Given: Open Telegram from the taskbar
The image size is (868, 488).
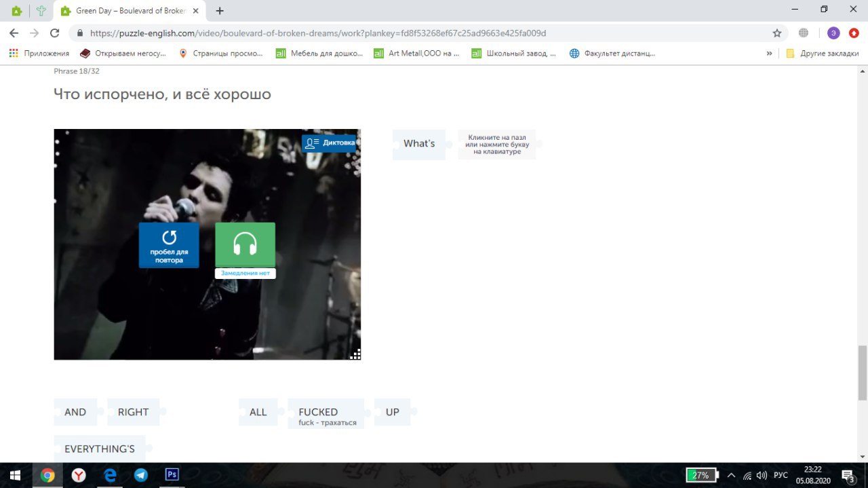Looking at the screenshot, I should [x=141, y=475].
